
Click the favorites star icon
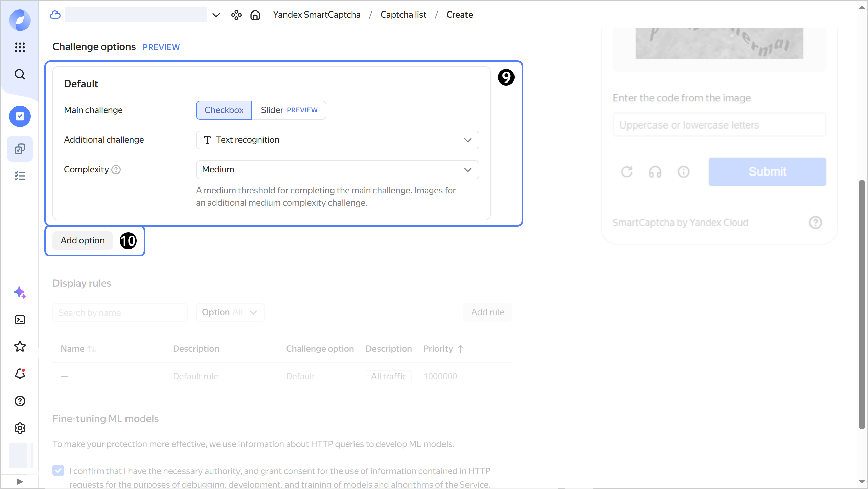pos(20,347)
